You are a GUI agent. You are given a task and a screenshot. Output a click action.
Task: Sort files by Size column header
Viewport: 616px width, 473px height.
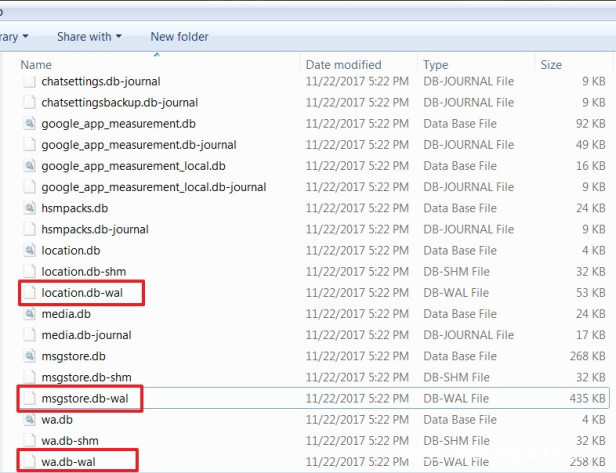tap(551, 64)
